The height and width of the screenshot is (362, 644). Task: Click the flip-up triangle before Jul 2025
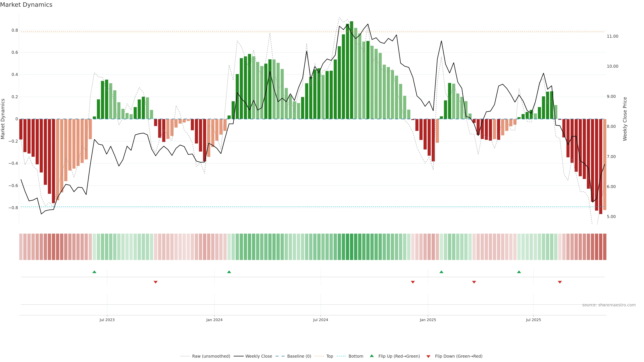(519, 272)
